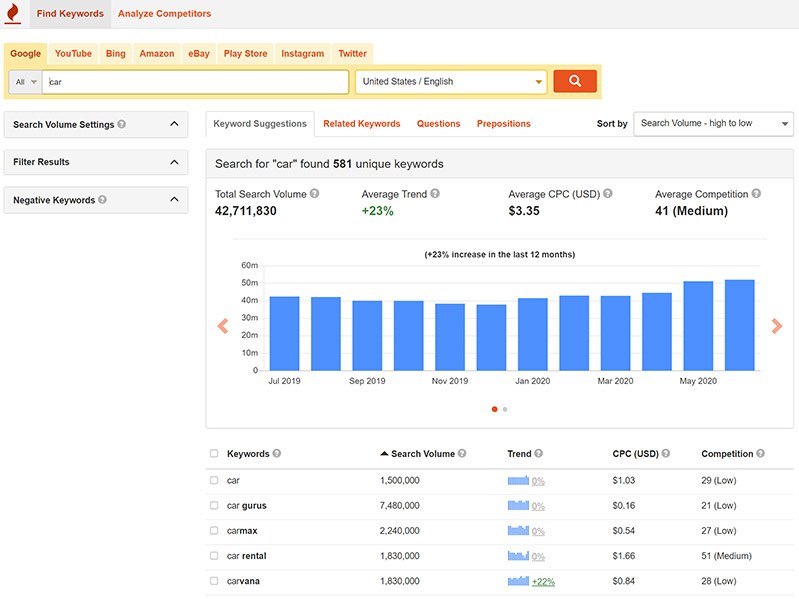Check the box for keyword car
The width and height of the screenshot is (799, 599).
point(214,480)
